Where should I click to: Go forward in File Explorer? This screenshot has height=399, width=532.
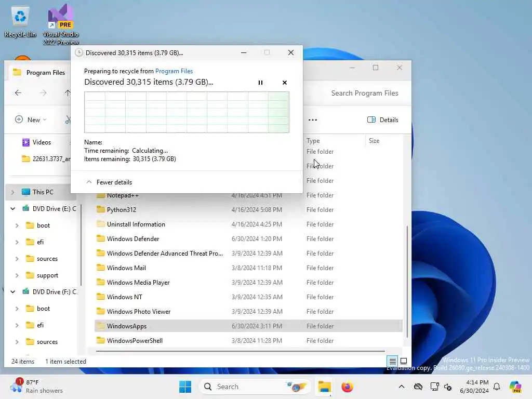43,92
